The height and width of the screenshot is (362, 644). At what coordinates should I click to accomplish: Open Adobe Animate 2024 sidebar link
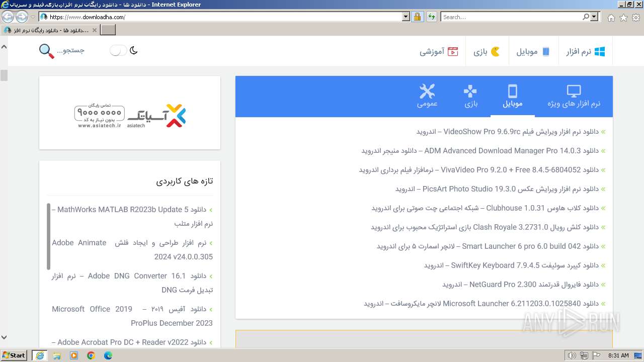click(132, 249)
